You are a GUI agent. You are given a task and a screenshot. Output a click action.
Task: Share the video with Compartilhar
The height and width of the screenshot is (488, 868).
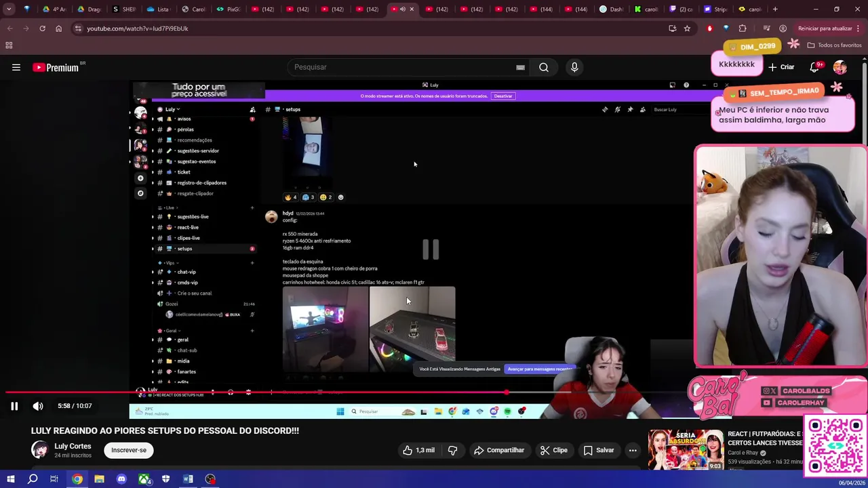point(499,450)
